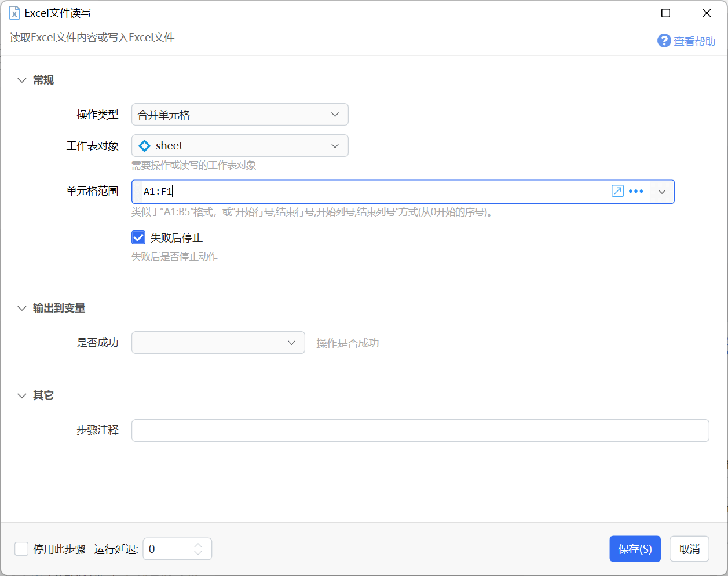The image size is (728, 576).
Task: Minimize the Excel文件读写 window
Action: click(x=625, y=13)
